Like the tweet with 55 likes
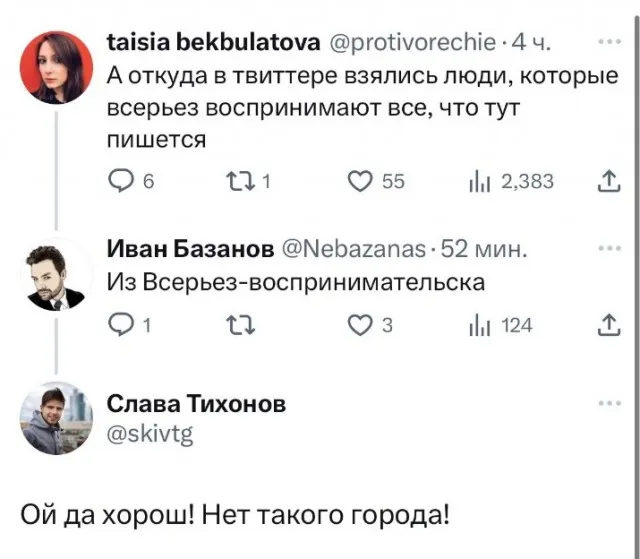The height and width of the screenshot is (559, 640). 358,180
